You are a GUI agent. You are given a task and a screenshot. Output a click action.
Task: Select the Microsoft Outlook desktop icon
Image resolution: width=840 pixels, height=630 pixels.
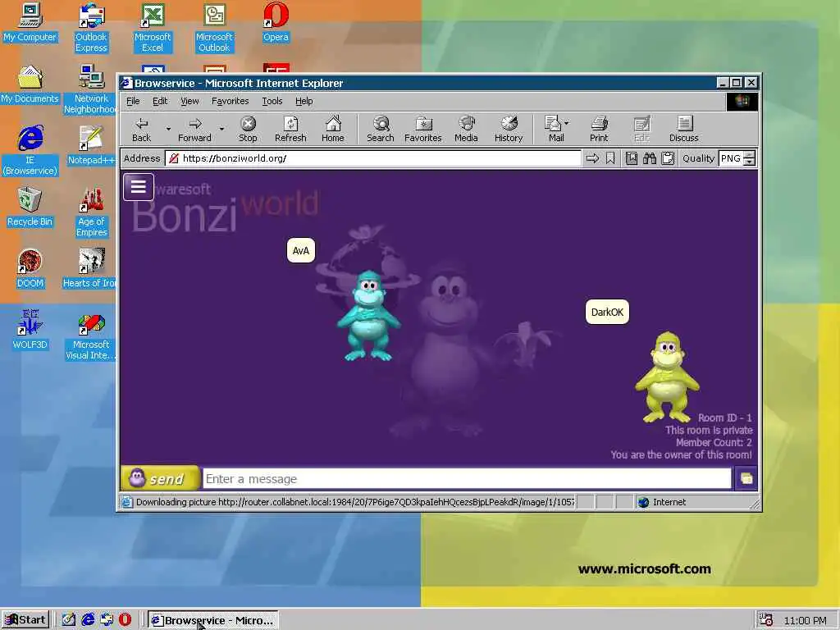(214, 28)
